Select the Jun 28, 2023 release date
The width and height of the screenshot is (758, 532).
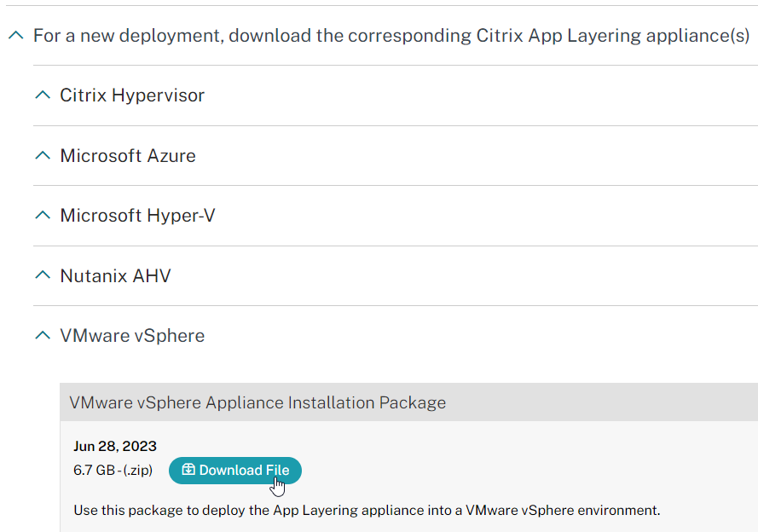coord(115,446)
